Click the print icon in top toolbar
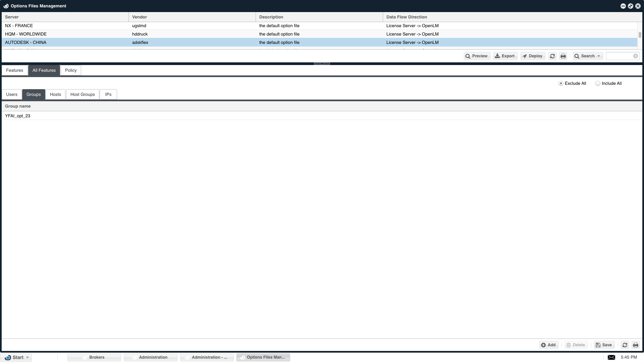644x362 pixels. point(563,56)
